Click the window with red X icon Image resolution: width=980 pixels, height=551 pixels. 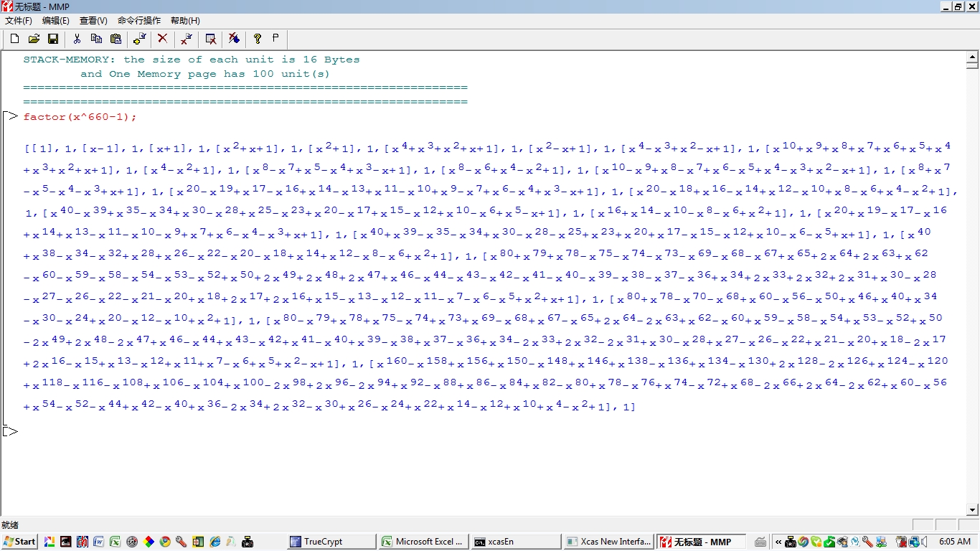pos(210,39)
